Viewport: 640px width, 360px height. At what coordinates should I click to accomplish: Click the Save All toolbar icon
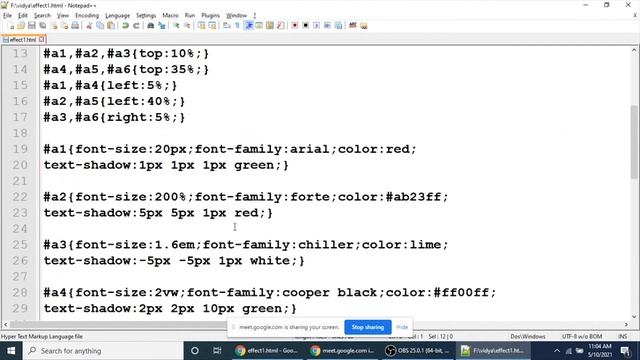coord(42,26)
